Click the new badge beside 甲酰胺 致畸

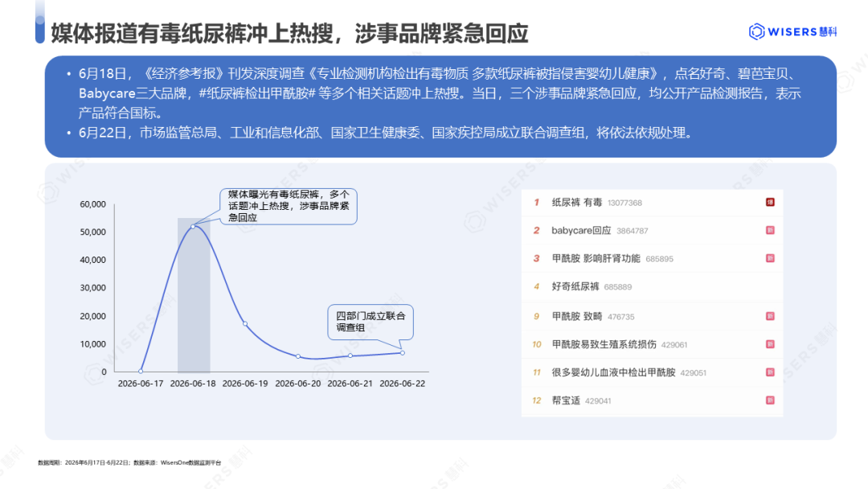coord(770,316)
